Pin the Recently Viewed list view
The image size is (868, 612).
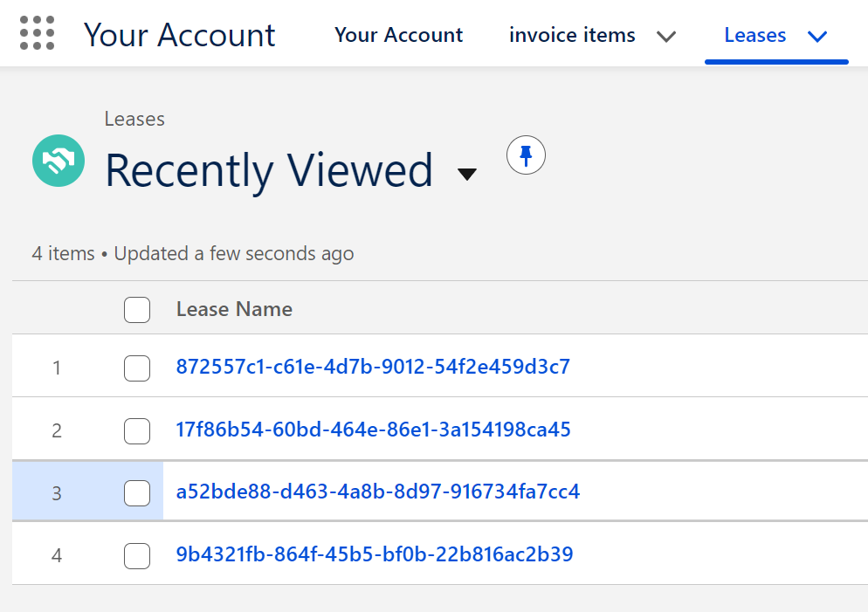[526, 155]
